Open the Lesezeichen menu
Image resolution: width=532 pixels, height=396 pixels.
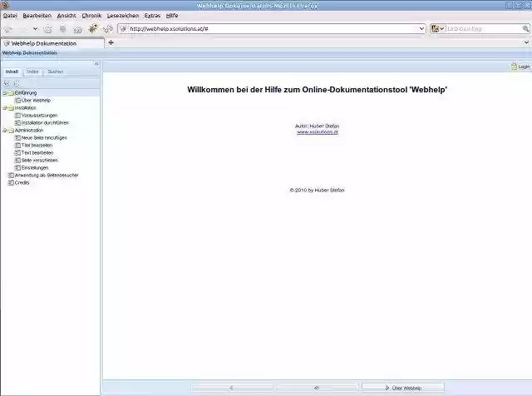point(123,16)
